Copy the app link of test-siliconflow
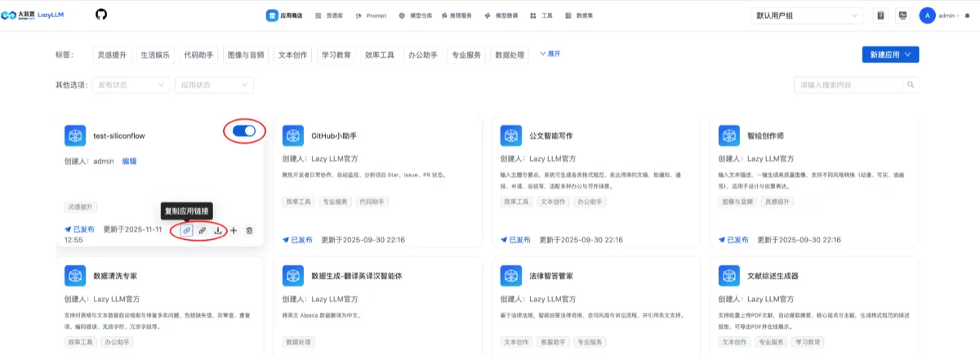This screenshot has width=980, height=355. pyautogui.click(x=186, y=231)
